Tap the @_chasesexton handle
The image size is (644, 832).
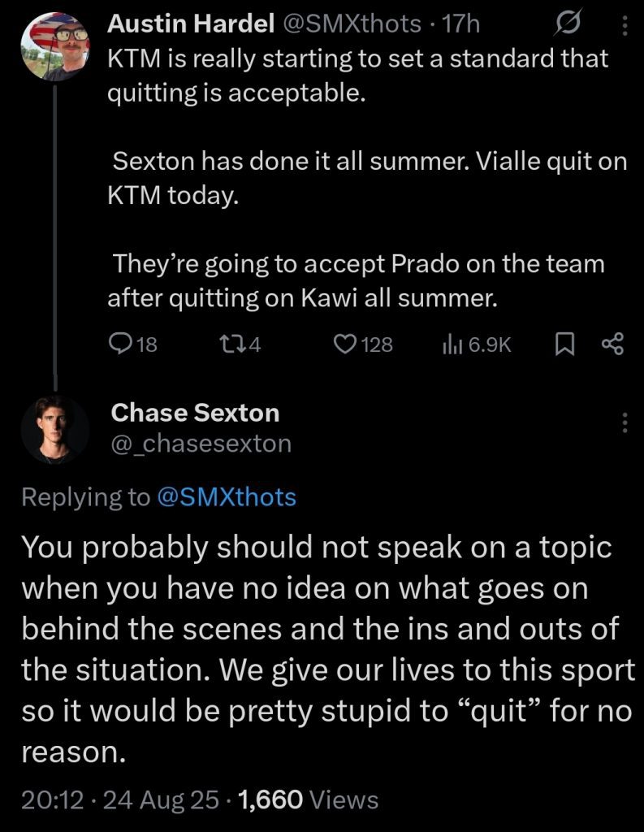click(201, 444)
